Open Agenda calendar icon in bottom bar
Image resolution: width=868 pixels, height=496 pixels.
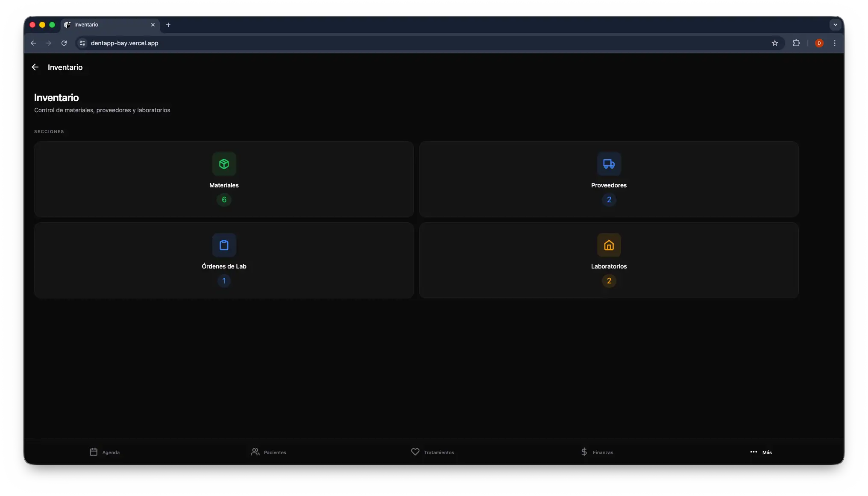pos(94,452)
